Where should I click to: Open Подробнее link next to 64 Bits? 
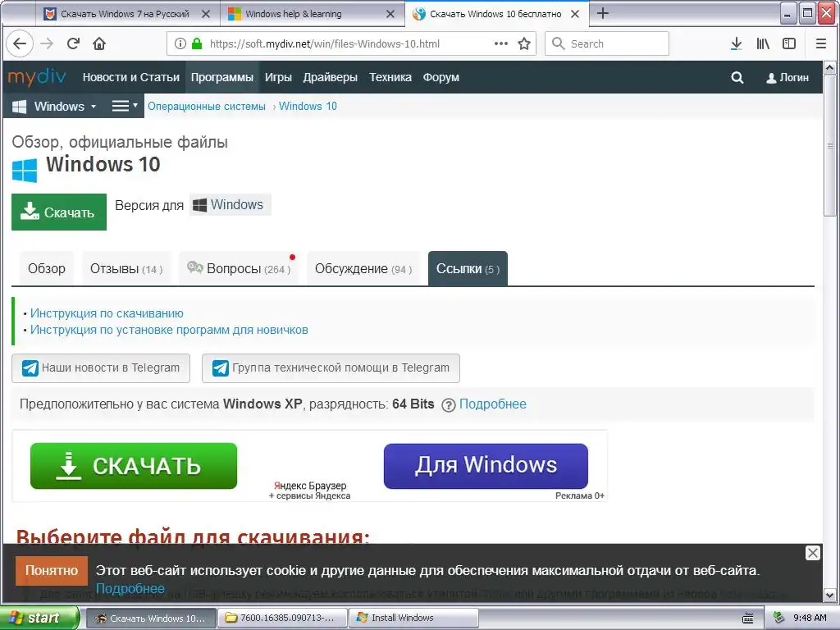pos(493,404)
